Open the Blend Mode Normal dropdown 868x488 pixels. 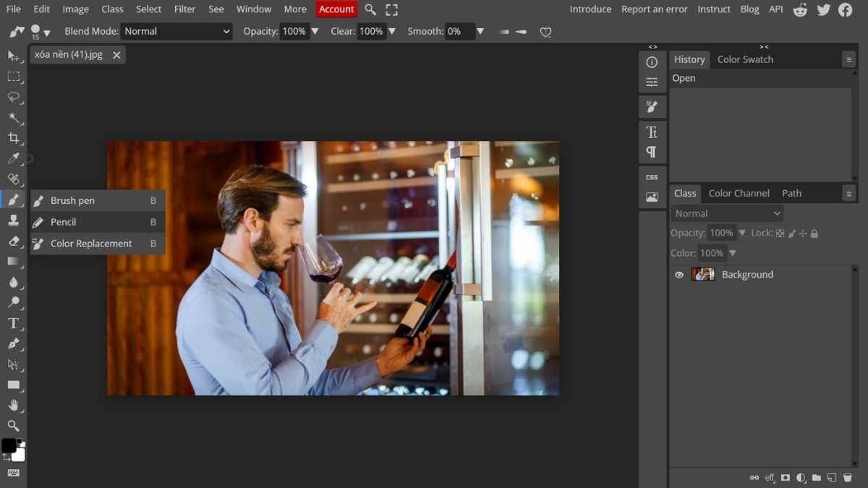pyautogui.click(x=176, y=31)
